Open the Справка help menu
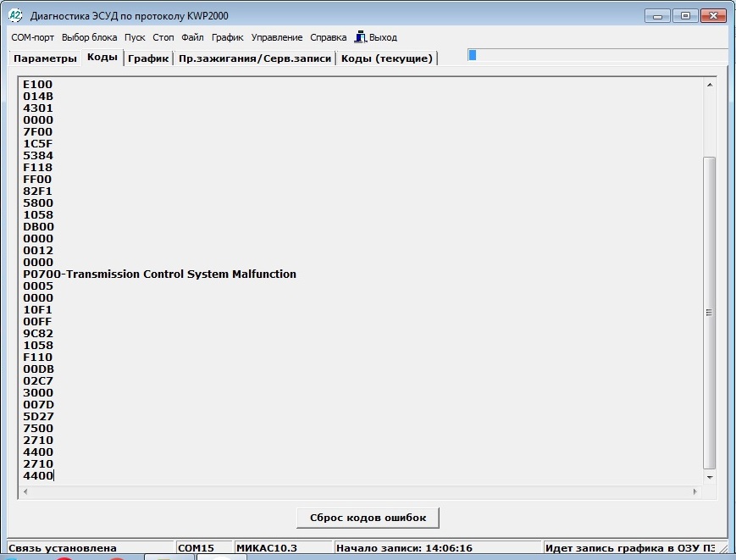Image resolution: width=736 pixels, height=560 pixels. (328, 37)
